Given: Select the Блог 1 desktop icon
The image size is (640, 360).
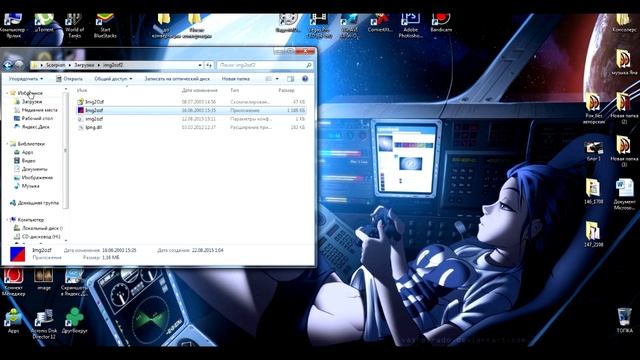Looking at the screenshot, I should [593, 151].
